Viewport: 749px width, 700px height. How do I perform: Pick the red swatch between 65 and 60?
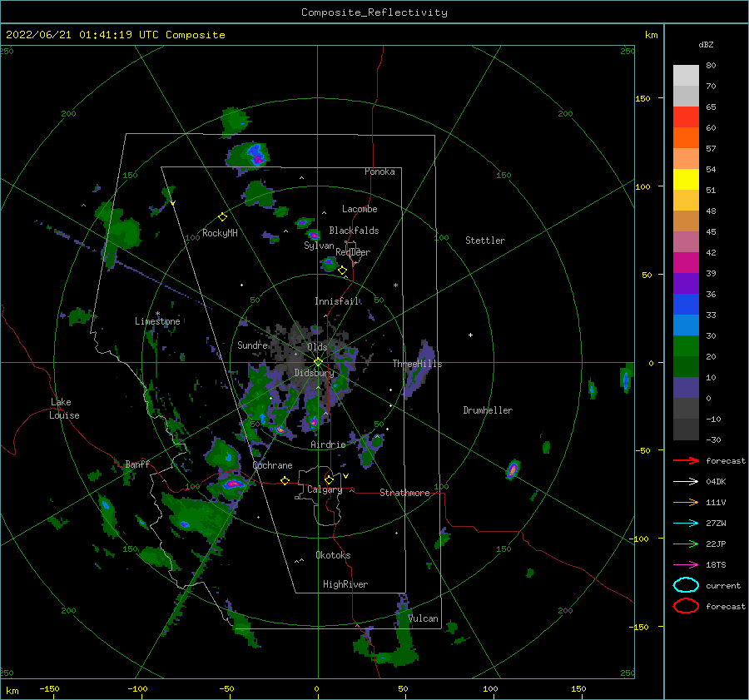[x=686, y=117]
